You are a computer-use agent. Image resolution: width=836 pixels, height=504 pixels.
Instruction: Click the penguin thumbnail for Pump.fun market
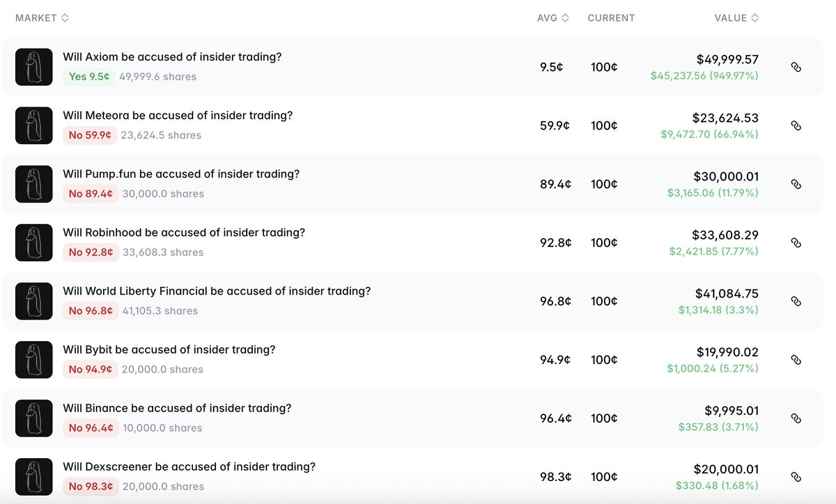pyautogui.click(x=34, y=184)
